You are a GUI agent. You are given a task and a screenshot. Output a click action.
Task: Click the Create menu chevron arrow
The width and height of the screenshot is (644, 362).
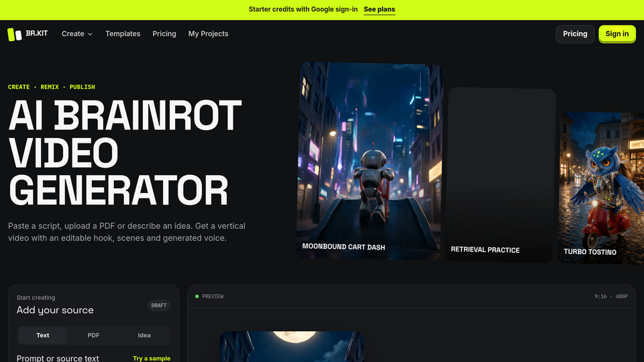point(90,34)
